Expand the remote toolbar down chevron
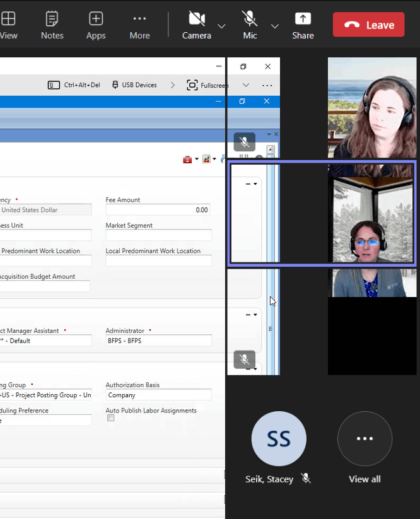This screenshot has width=420, height=519. click(245, 85)
